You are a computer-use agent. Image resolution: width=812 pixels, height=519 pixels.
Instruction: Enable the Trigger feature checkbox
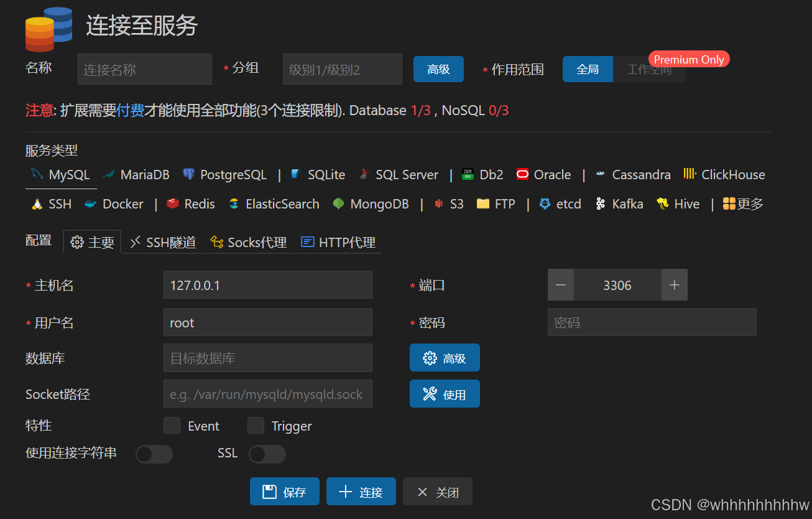(x=256, y=426)
